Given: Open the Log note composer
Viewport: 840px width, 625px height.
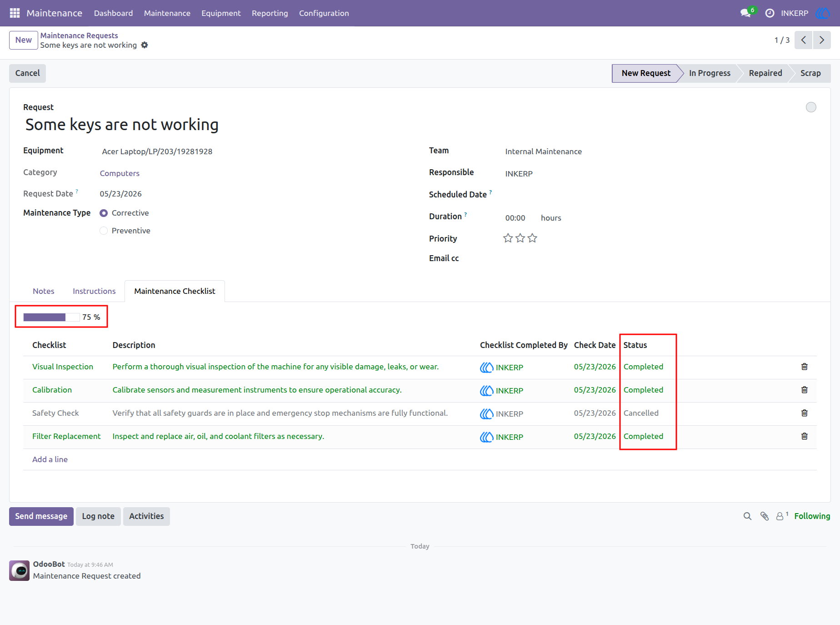Looking at the screenshot, I should (x=98, y=516).
